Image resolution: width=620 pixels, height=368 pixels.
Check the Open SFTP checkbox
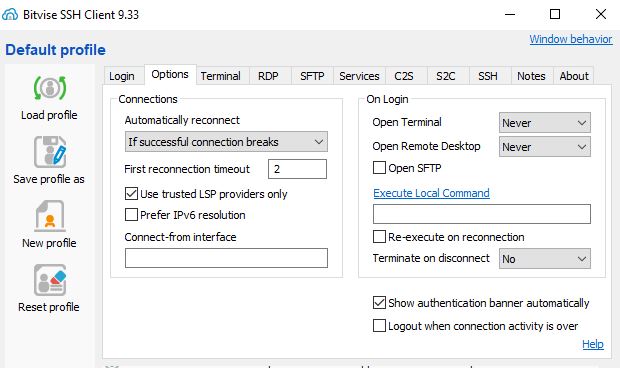tap(379, 168)
